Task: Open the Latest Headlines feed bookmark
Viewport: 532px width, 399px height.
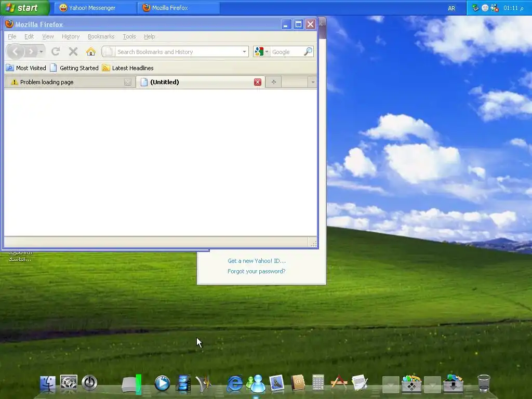Action: click(x=128, y=68)
